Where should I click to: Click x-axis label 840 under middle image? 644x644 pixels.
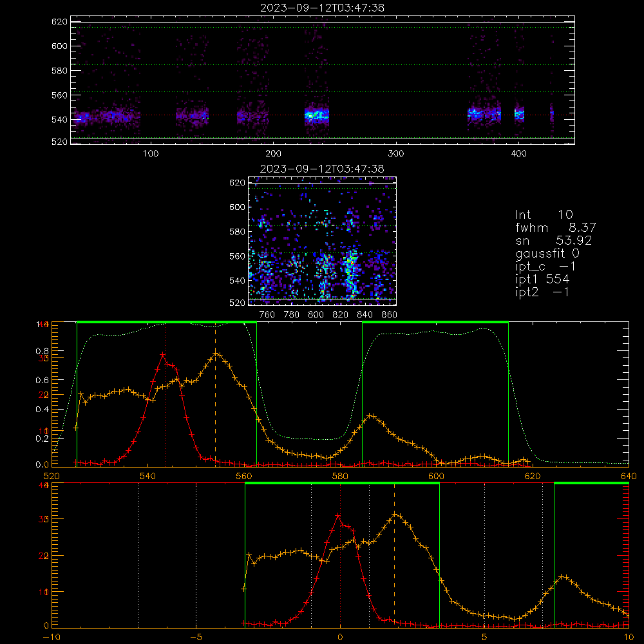coord(365,315)
